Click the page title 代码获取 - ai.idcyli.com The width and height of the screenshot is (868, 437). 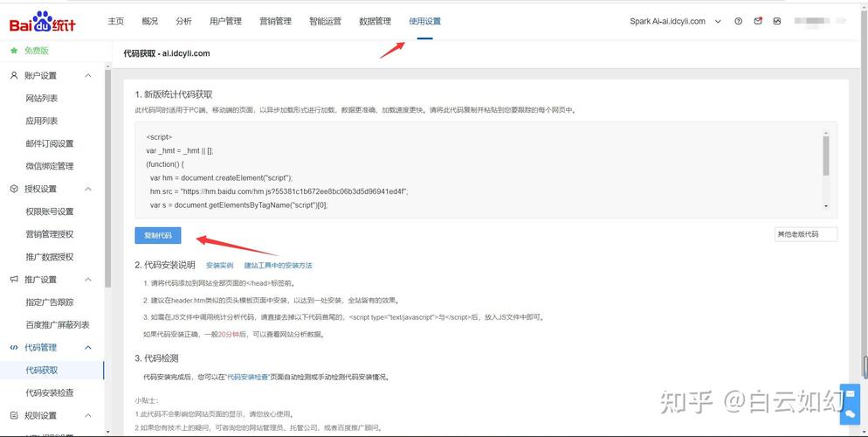167,53
